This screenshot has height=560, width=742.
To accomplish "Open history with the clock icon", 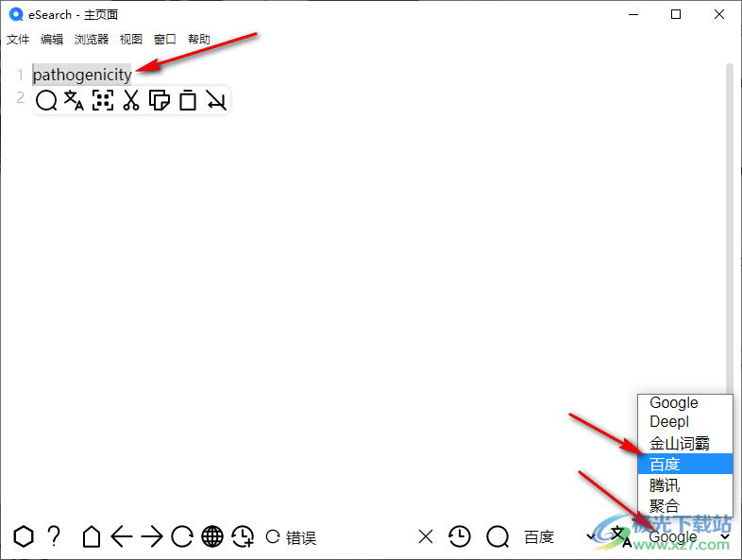I will [x=460, y=536].
